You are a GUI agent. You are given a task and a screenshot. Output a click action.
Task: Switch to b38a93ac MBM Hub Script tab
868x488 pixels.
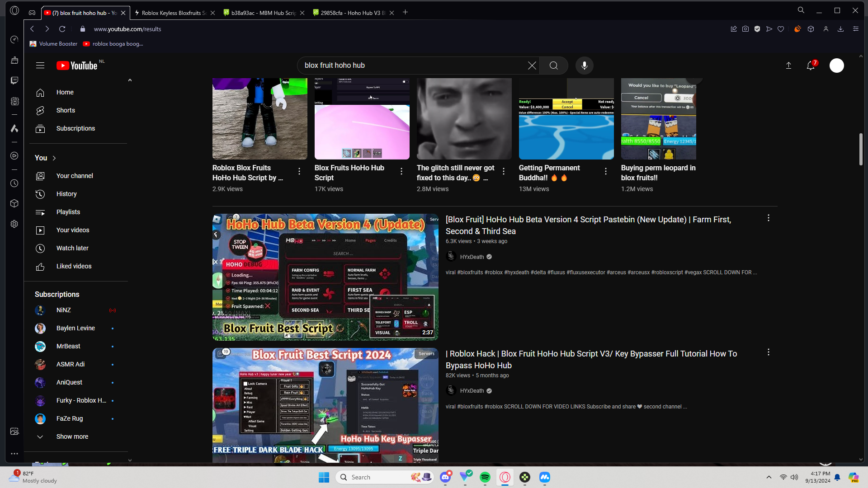tap(264, 13)
